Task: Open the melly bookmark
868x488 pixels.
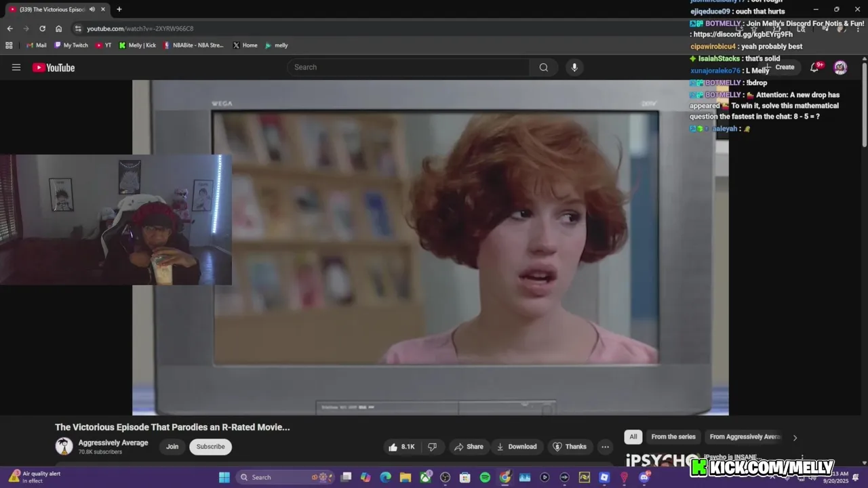Action: point(277,45)
